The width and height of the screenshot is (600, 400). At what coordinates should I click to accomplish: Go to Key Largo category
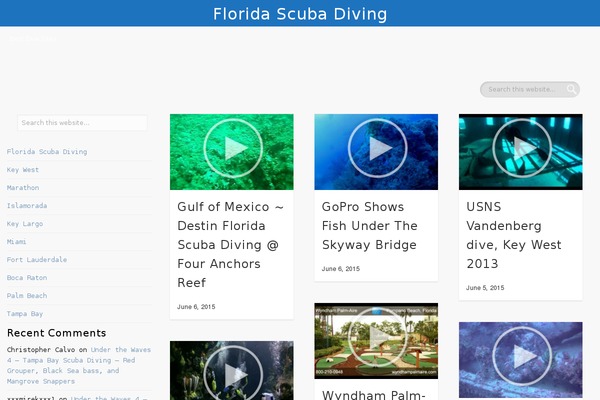click(x=25, y=224)
